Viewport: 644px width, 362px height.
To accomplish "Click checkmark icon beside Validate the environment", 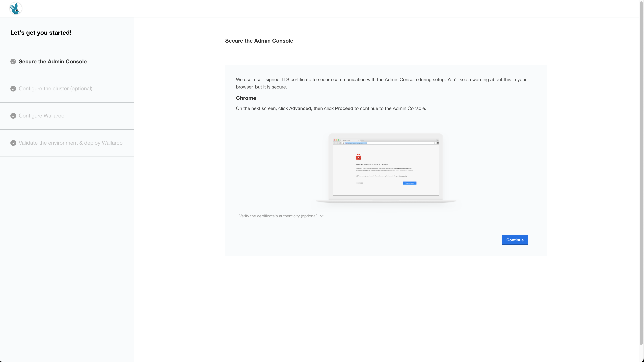I will point(13,143).
